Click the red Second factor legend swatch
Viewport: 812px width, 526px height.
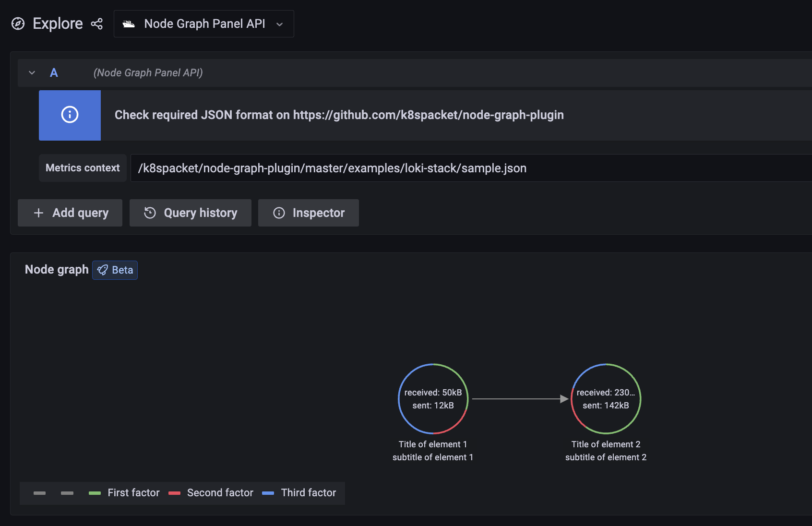coord(174,493)
